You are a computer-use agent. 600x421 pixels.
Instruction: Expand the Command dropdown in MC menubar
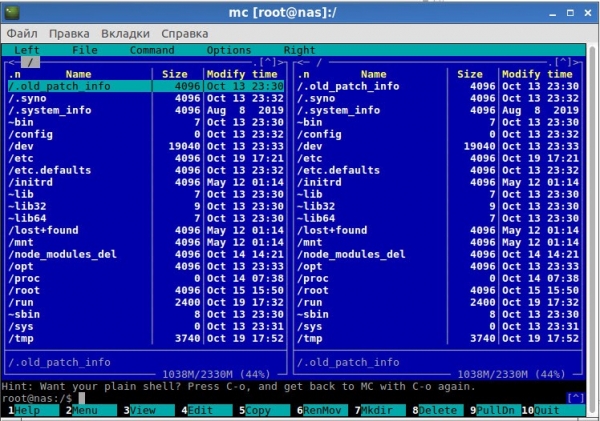click(x=151, y=50)
